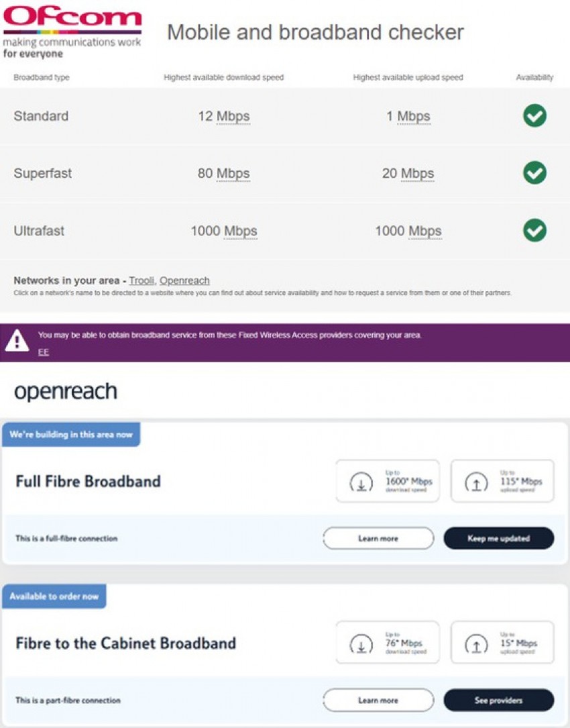Click the Full Fibre upload speed icon
Viewport: 570px width, 728px height.
point(476,482)
